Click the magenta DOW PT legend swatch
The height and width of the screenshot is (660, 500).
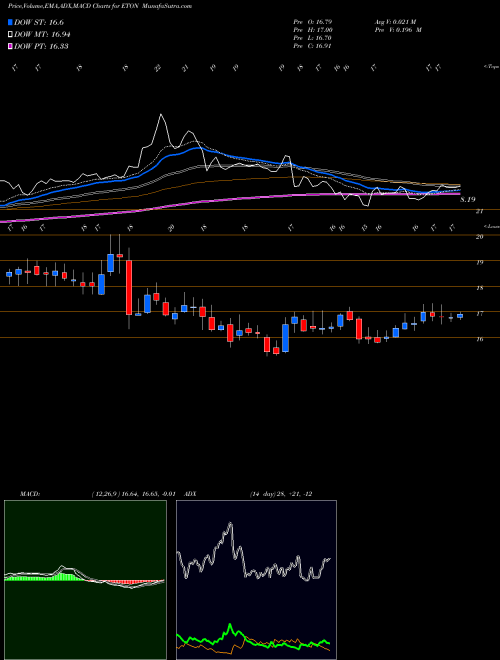[10, 46]
